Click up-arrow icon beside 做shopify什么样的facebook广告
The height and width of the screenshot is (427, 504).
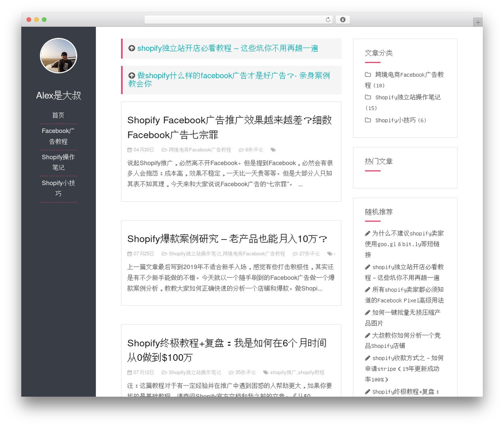click(x=132, y=75)
